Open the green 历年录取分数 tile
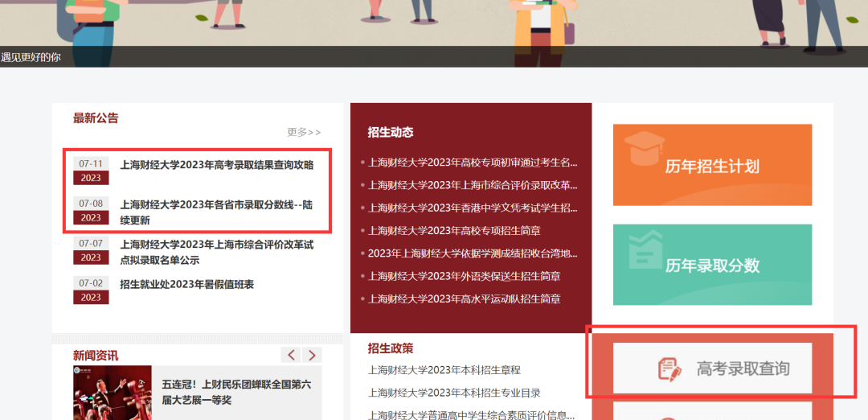The width and height of the screenshot is (868, 420). (712, 264)
